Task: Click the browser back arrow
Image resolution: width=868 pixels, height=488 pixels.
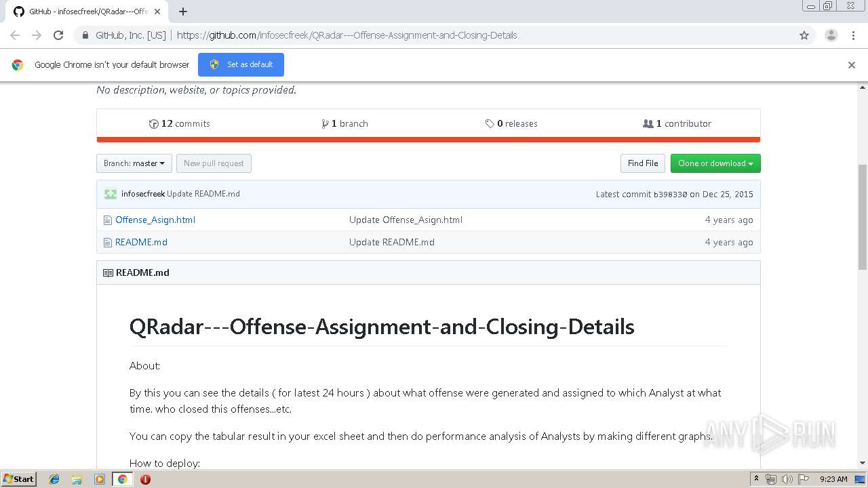Action: coord(15,35)
